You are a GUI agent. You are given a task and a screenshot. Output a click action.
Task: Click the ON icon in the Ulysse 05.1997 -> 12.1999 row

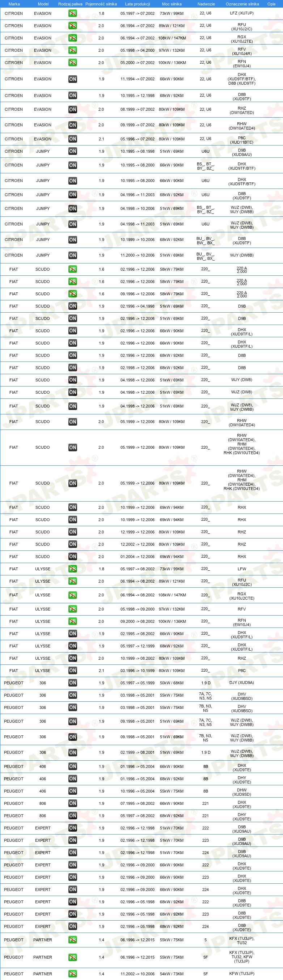pyautogui.click(x=73, y=646)
